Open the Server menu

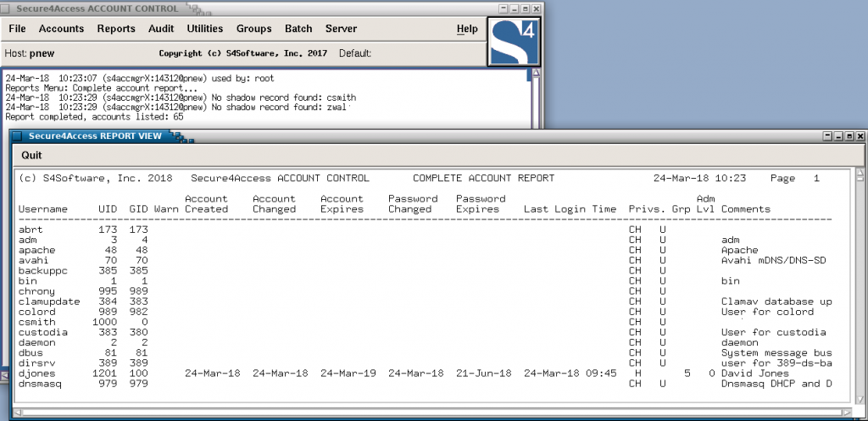[x=341, y=29]
